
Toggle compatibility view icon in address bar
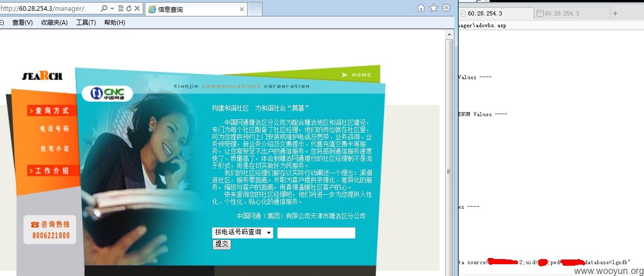[x=120, y=9]
